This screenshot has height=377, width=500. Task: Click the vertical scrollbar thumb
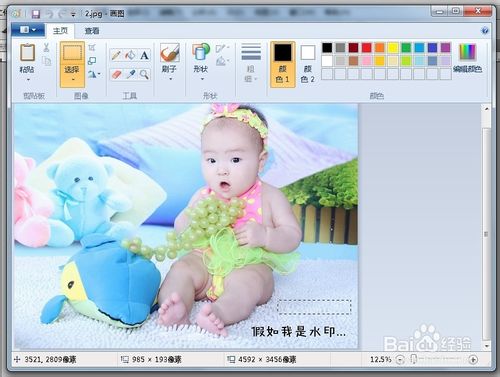[486, 233]
